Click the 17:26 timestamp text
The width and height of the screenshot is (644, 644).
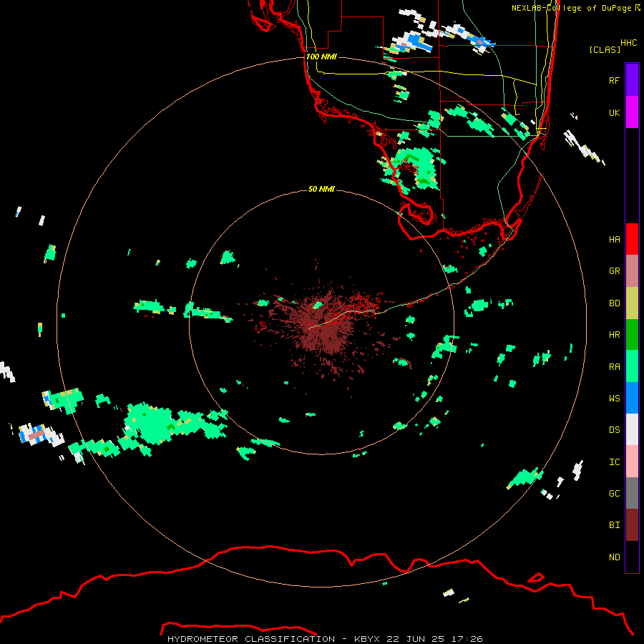[466, 639]
